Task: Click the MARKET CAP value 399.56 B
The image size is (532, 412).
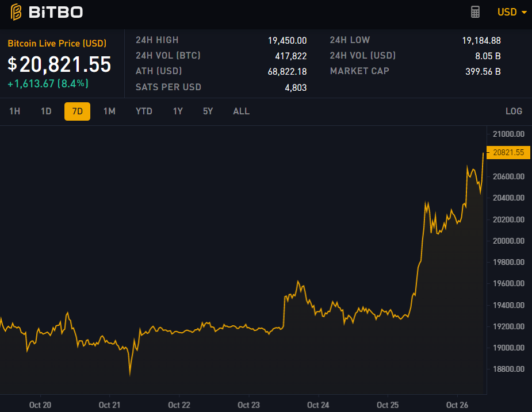Action: click(x=483, y=72)
